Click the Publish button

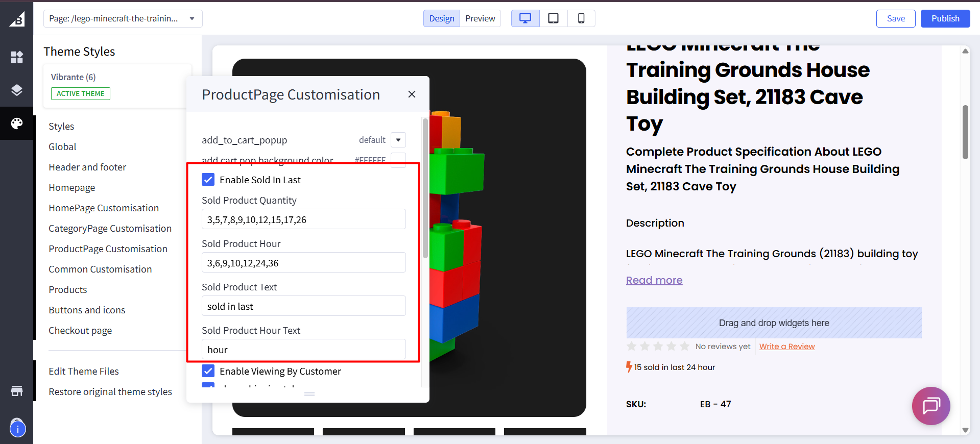coord(945,18)
